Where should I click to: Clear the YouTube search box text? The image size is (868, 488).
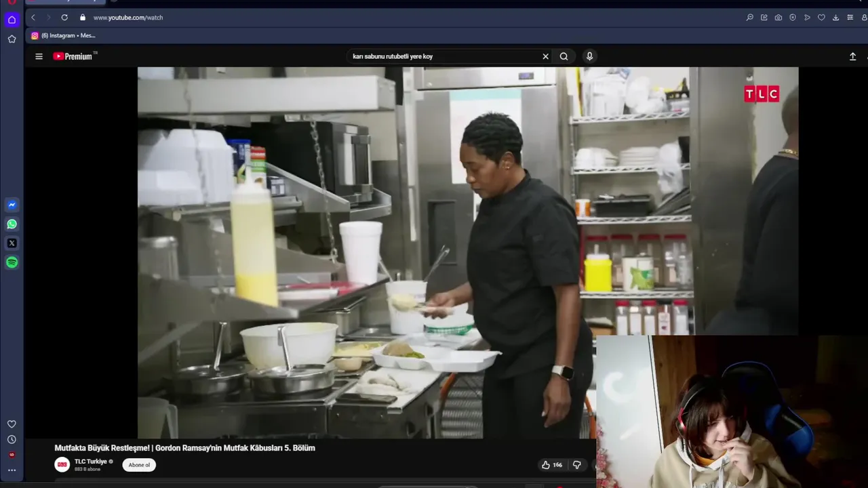[545, 56]
